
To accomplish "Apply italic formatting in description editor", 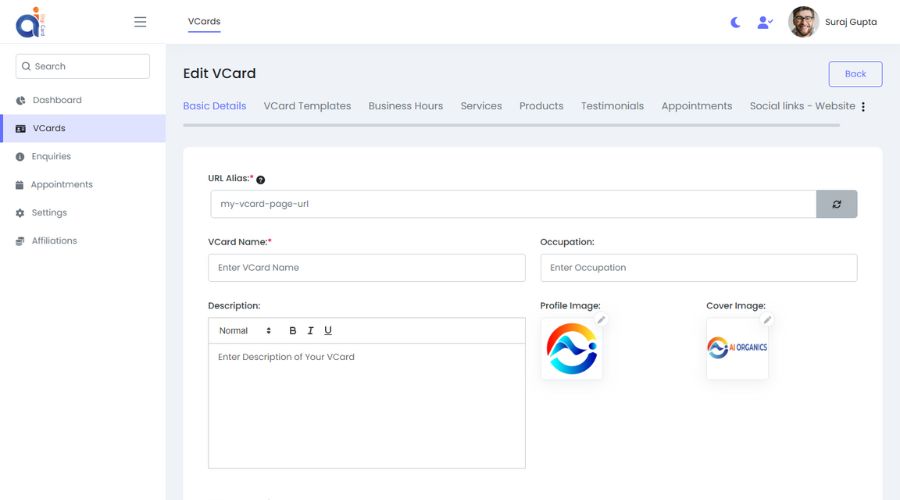I will (x=311, y=331).
